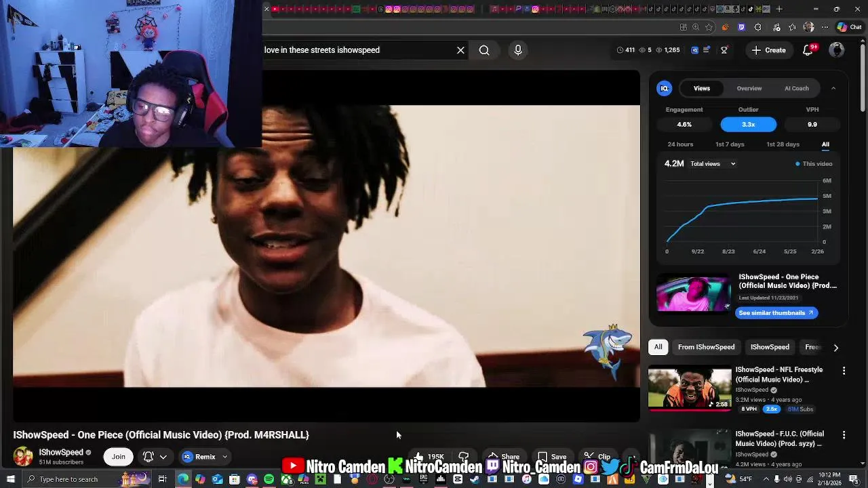Screen dimensions: 868x488
Task: Open the media control music icon
Action: click(x=775, y=27)
